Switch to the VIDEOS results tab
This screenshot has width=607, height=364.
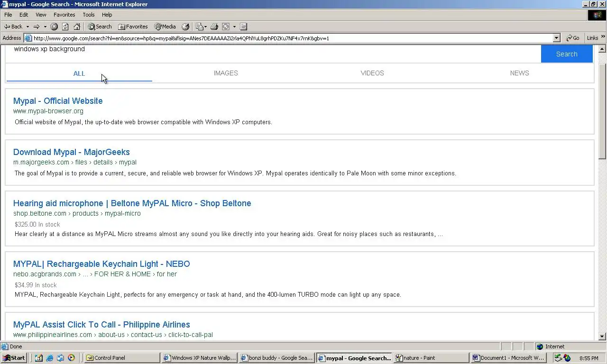372,73
